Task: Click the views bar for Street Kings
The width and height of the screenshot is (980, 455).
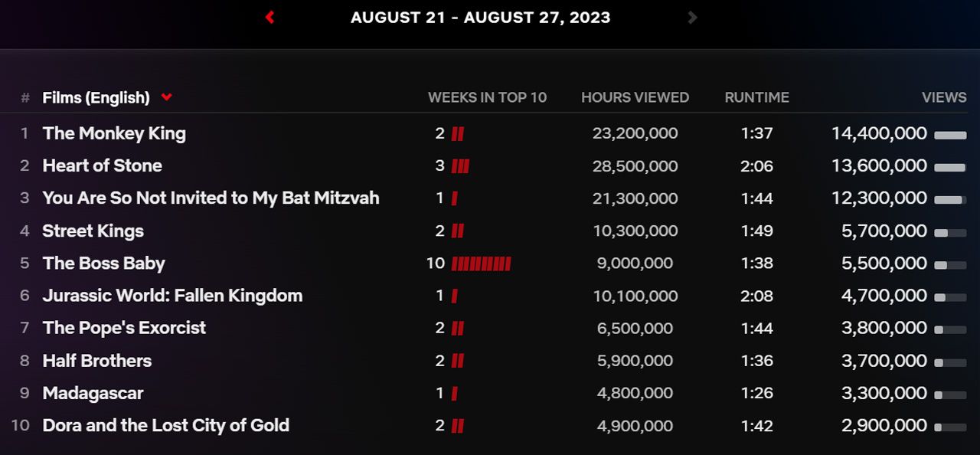Action: [x=950, y=231]
